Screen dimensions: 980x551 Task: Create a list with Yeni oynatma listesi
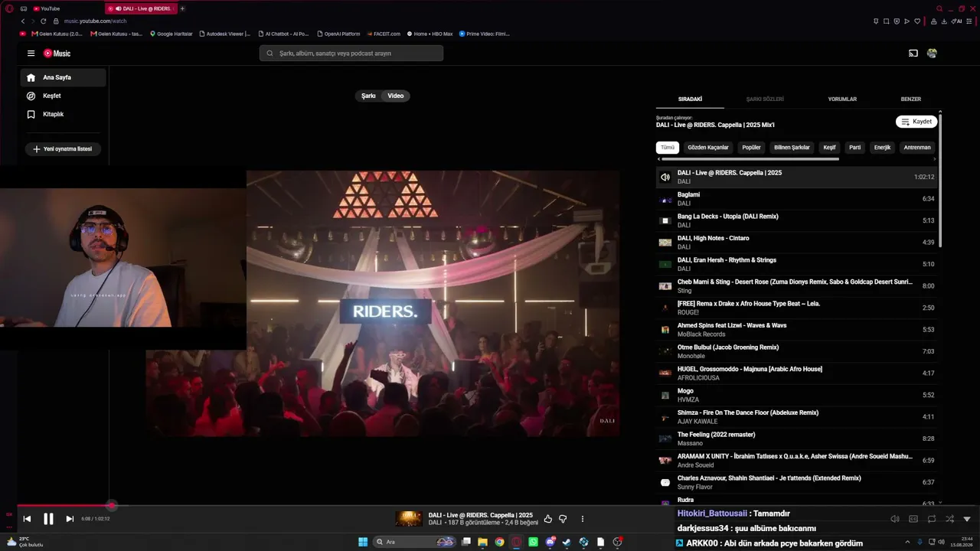pyautogui.click(x=63, y=149)
